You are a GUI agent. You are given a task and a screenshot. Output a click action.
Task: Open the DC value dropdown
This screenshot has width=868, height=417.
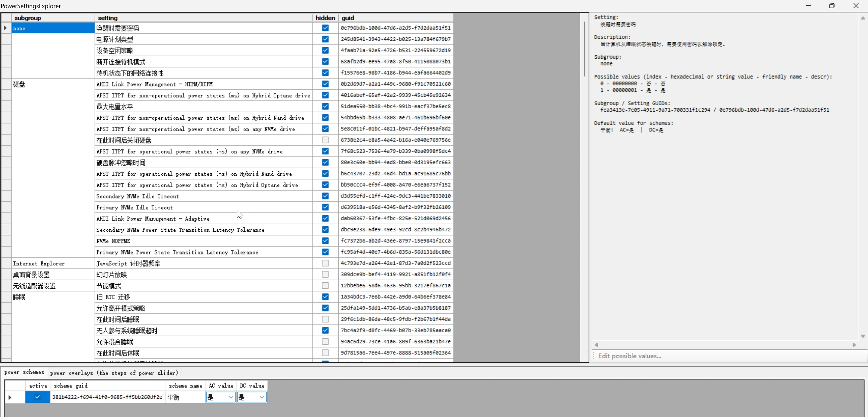(262, 397)
